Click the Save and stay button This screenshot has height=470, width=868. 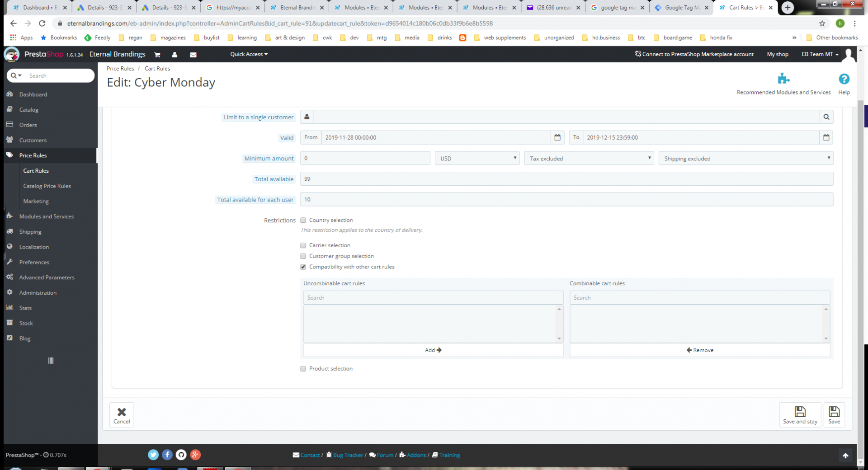800,415
